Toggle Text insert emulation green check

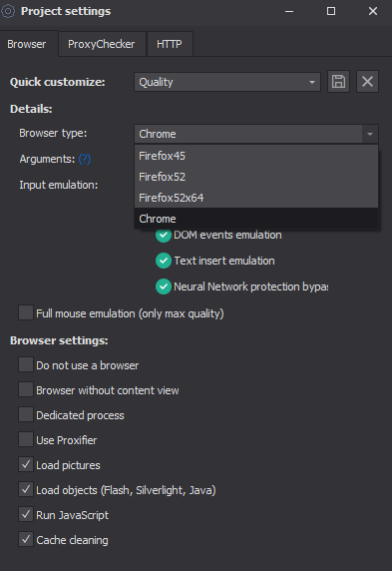tap(164, 261)
